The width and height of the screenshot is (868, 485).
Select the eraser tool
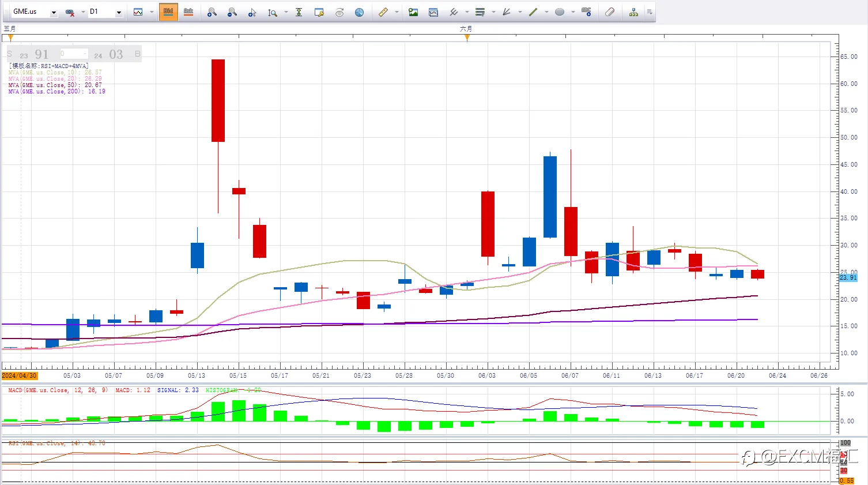pyautogui.click(x=610, y=12)
